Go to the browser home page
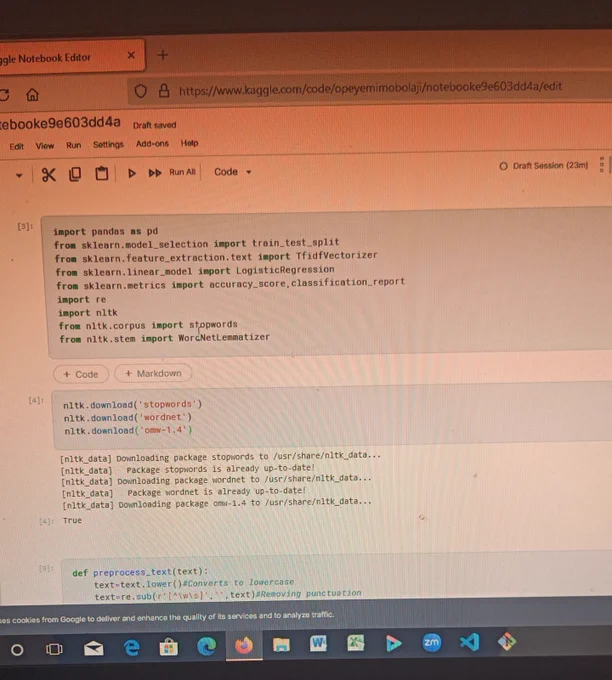 [33, 94]
